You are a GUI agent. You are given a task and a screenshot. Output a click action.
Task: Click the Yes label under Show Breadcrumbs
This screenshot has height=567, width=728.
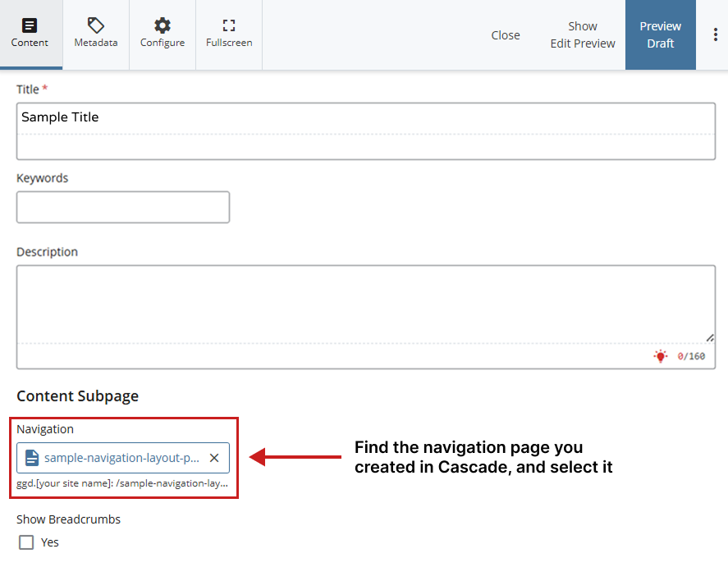coord(50,542)
